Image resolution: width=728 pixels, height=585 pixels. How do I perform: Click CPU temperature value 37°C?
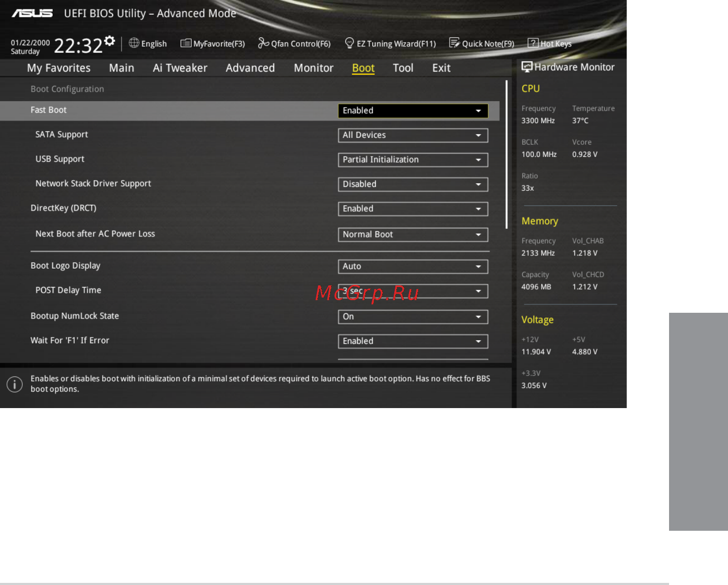(x=581, y=121)
